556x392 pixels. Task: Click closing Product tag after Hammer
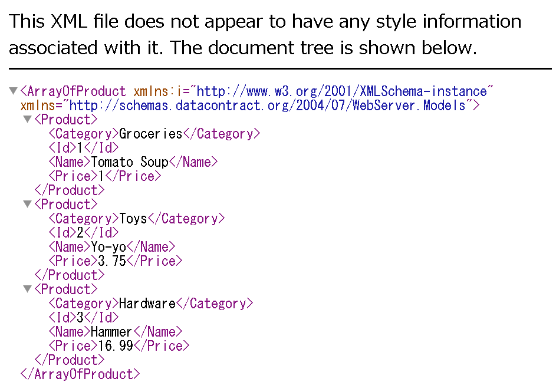click(70, 360)
